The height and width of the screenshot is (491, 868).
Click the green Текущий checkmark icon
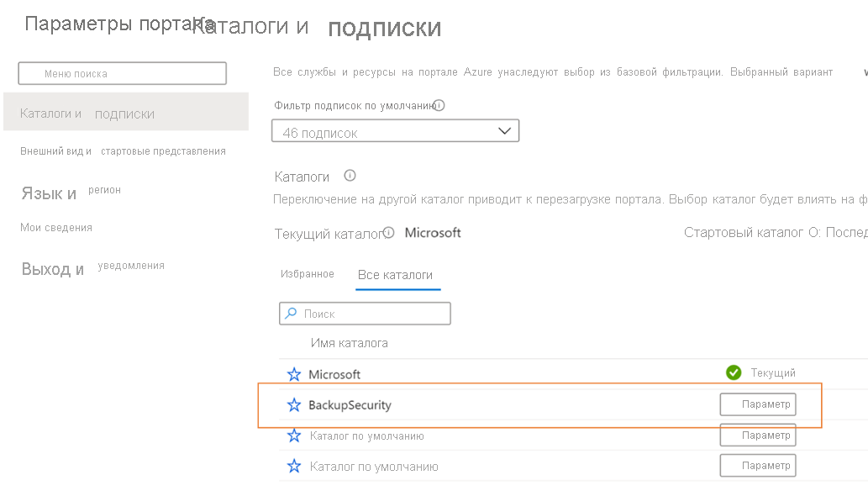click(734, 371)
